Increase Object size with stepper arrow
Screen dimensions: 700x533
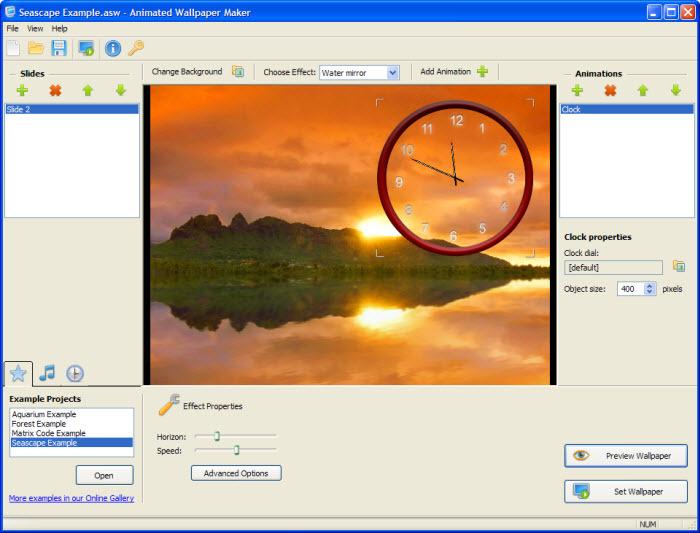click(650, 286)
